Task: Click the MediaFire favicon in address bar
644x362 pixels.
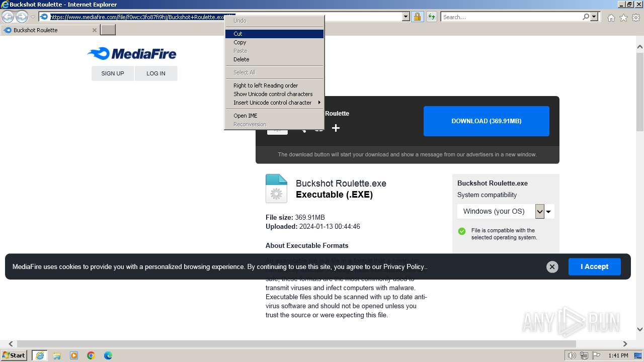Action: [x=44, y=17]
